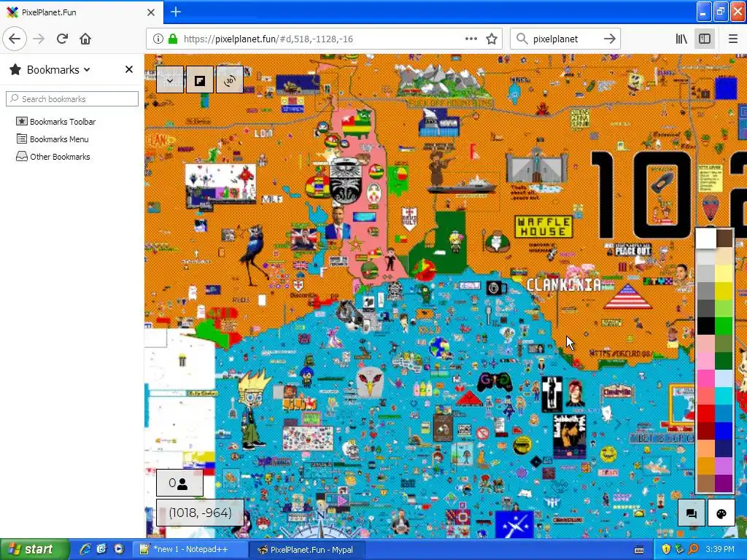This screenshot has height=560, width=747.
Task: Select the black color swatch
Action: [705, 326]
